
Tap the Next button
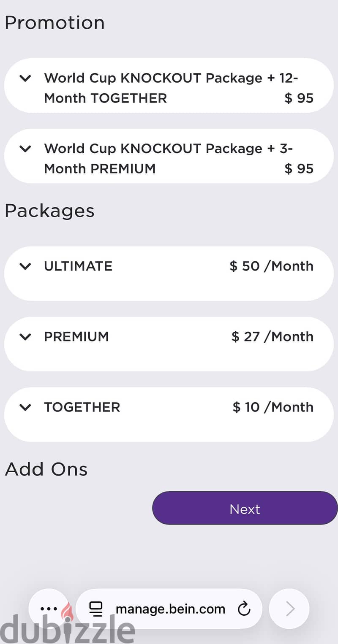(245, 508)
